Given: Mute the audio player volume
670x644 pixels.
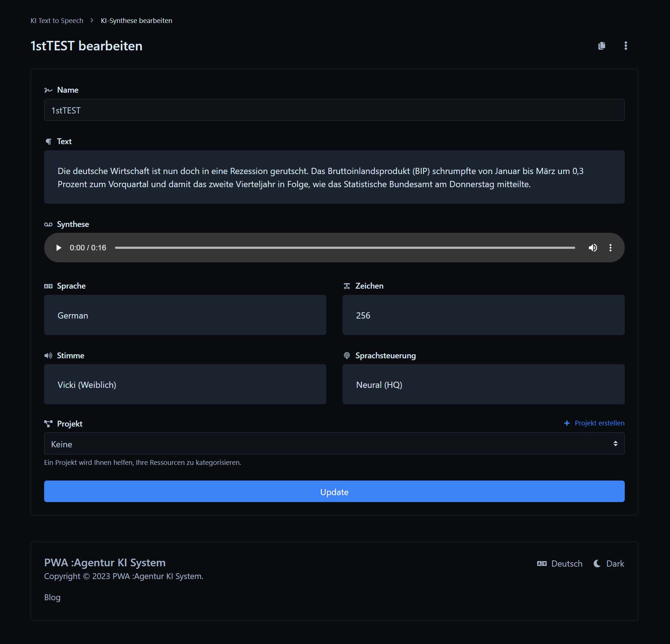Looking at the screenshot, I should coord(593,248).
